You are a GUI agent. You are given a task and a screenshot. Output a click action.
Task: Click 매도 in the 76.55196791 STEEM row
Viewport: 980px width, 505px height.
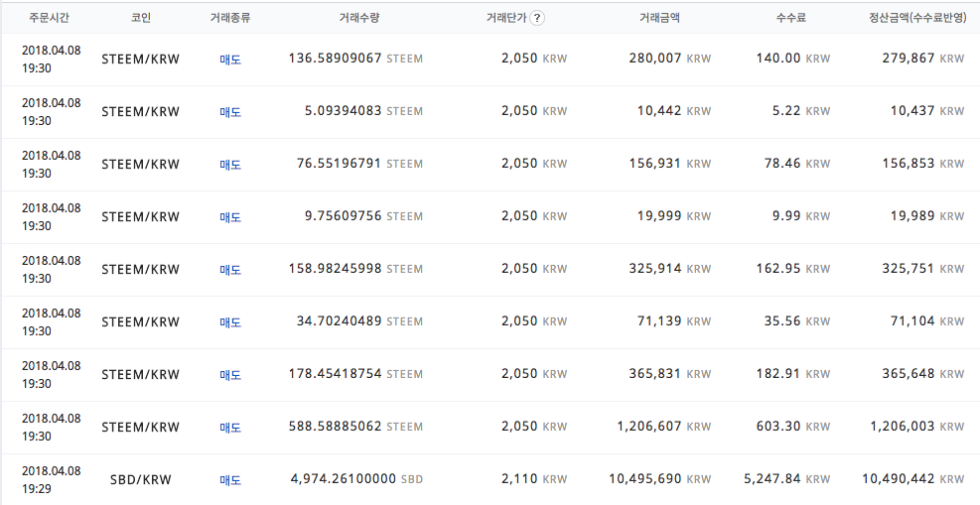[x=230, y=165]
